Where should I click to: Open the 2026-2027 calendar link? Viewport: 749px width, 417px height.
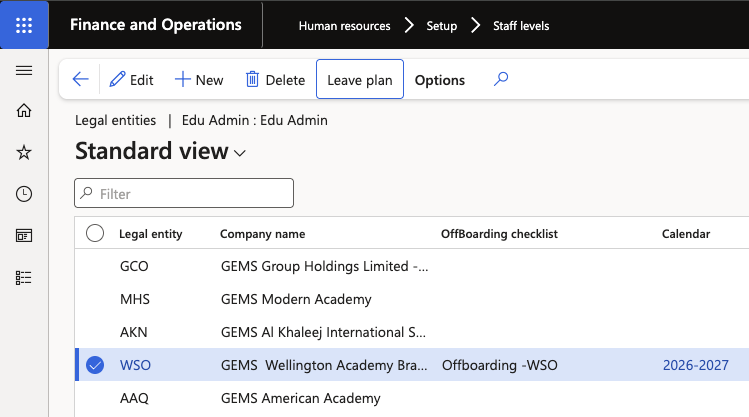pos(696,365)
